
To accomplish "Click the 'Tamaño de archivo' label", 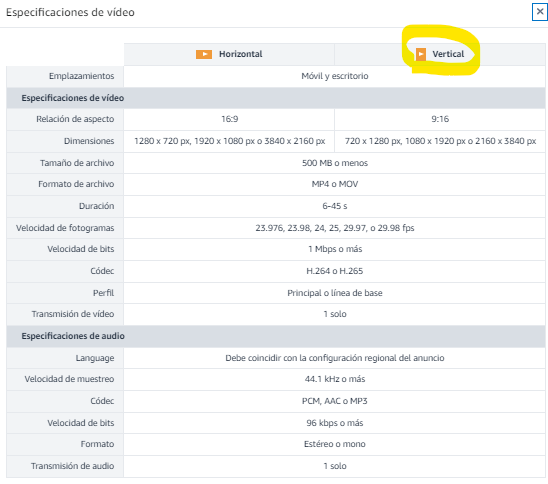I will click(77, 163).
